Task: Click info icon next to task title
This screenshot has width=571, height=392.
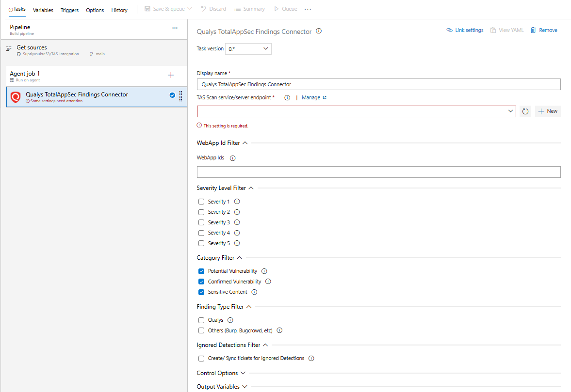Action: tap(319, 31)
